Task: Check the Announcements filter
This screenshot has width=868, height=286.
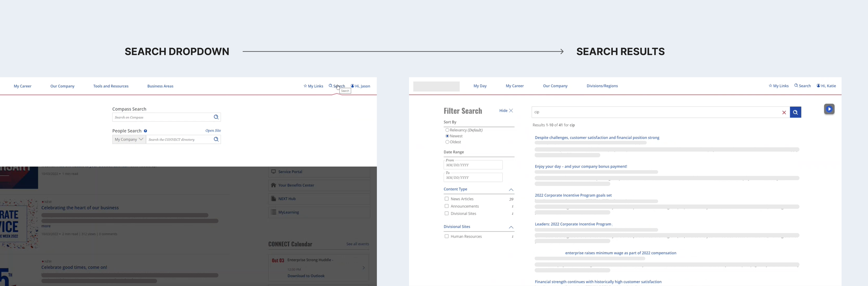Action: [446, 206]
